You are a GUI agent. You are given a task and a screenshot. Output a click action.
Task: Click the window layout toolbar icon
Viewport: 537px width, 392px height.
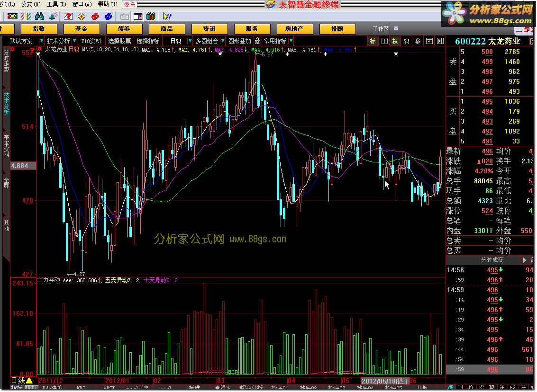pos(137,17)
